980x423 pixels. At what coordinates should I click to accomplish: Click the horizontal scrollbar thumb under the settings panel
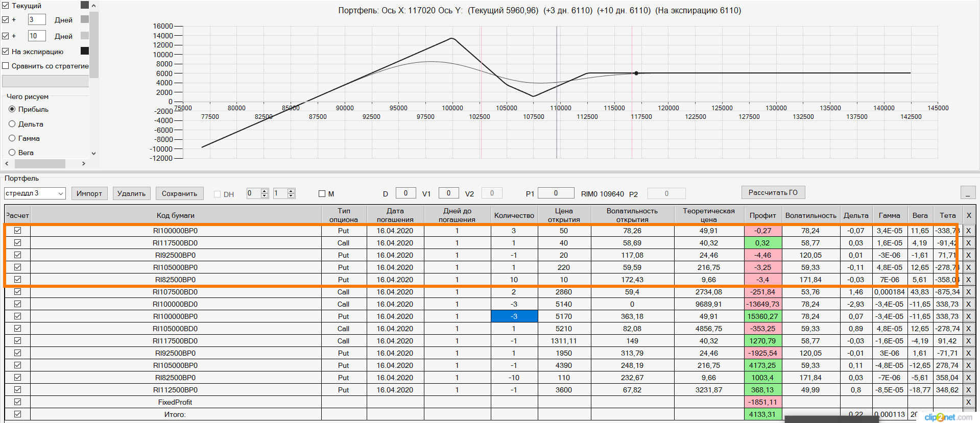click(x=40, y=164)
